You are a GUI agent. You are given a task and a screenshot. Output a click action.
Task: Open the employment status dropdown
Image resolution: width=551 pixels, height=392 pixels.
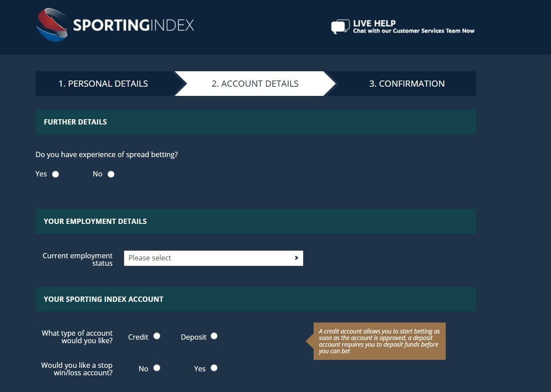click(x=214, y=258)
